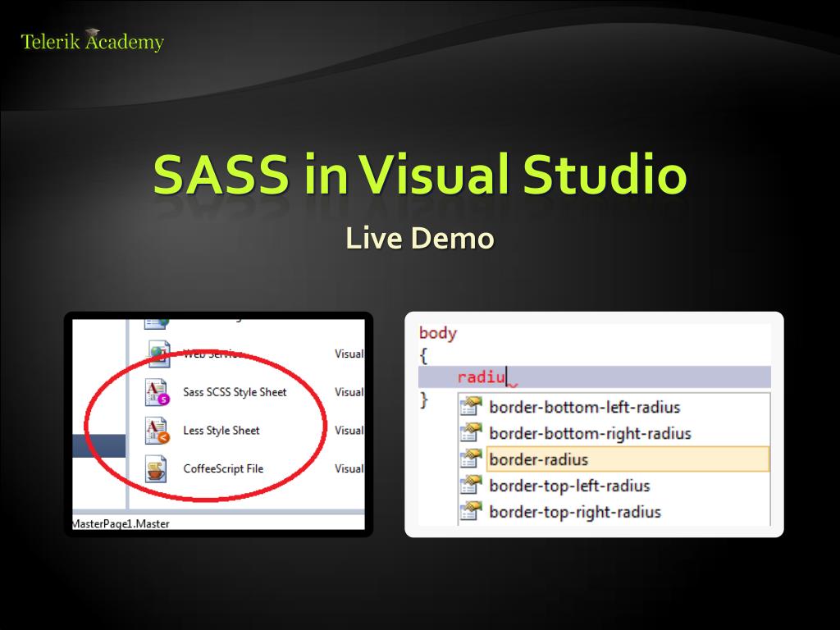Select the CoffeeScript File template
Screen dimensions: 840x630
point(223,468)
